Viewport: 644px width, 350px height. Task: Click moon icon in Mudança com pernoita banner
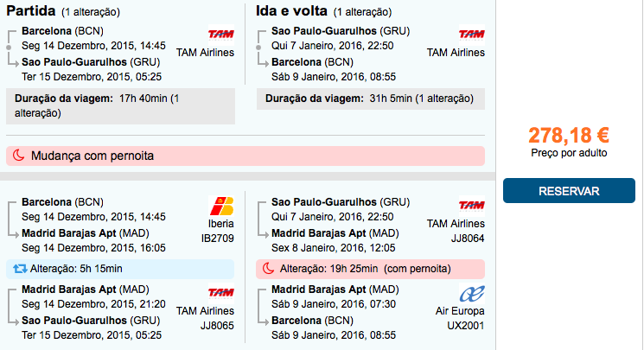pos(18,156)
